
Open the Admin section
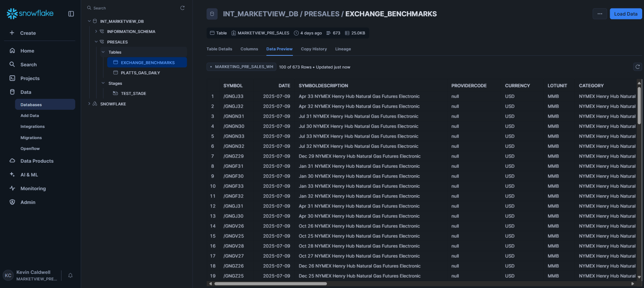coord(28,202)
